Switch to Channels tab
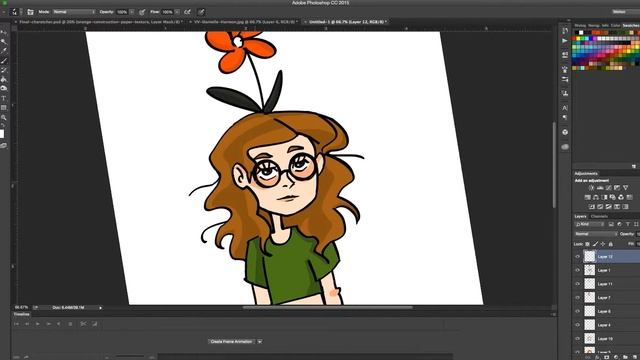640x360 pixels. 599,216
